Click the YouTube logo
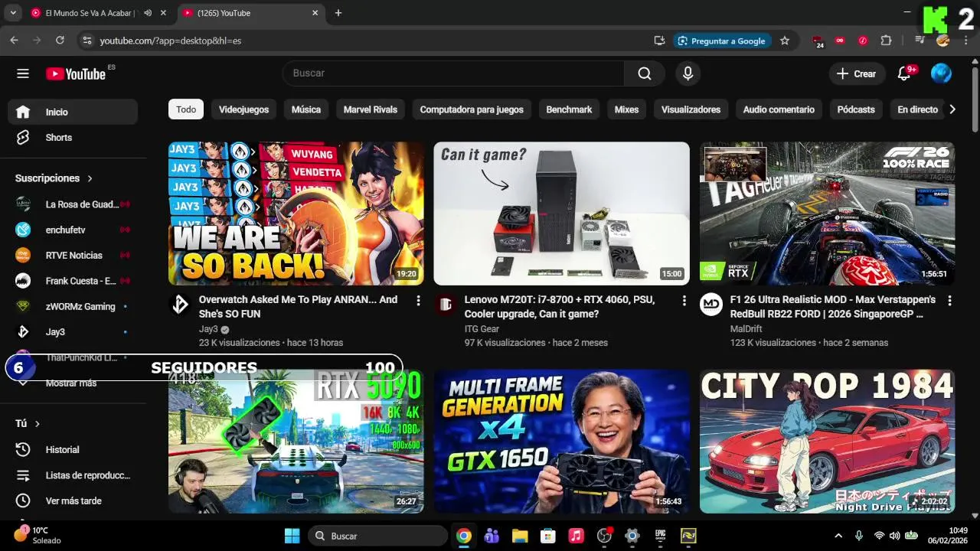 [x=76, y=73]
